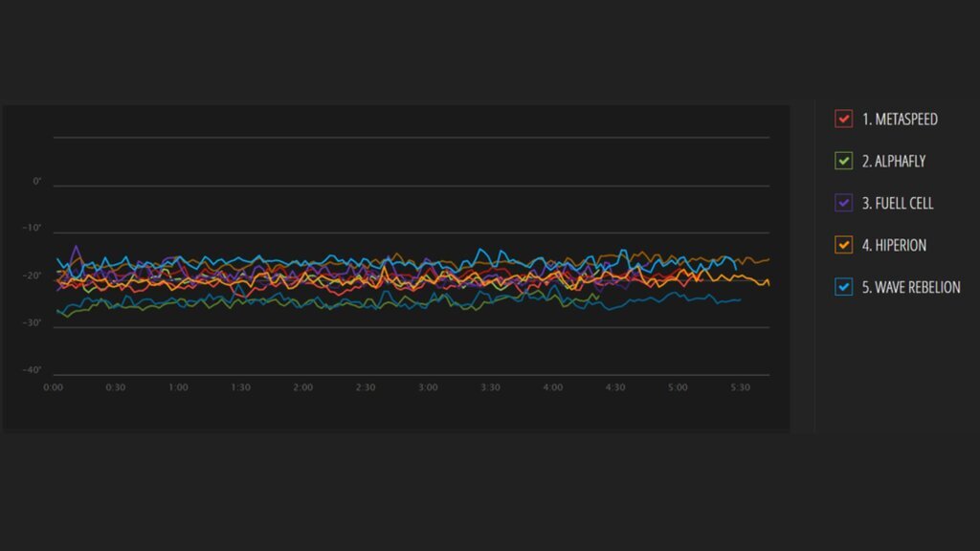Disable the purple FUELL CELL checkbox
Image resolution: width=980 pixels, height=551 pixels.
point(843,203)
